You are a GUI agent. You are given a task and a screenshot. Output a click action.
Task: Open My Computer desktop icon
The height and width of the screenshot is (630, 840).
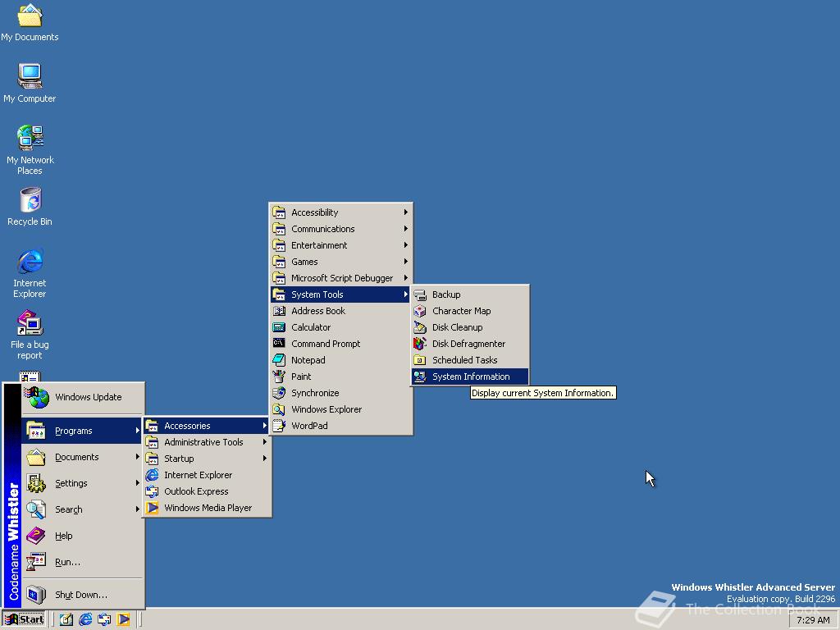click(30, 83)
